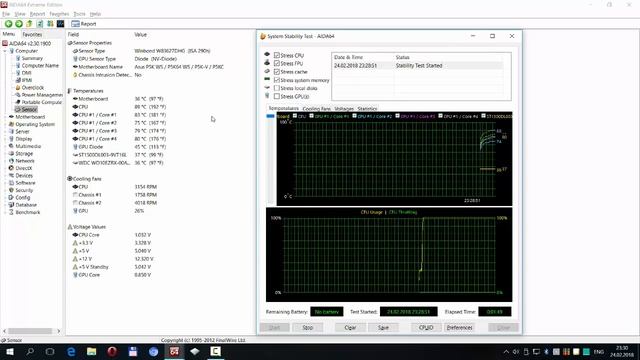Image resolution: width=640 pixels, height=360 pixels.
Task: Open the Preferences button
Action: point(459,327)
